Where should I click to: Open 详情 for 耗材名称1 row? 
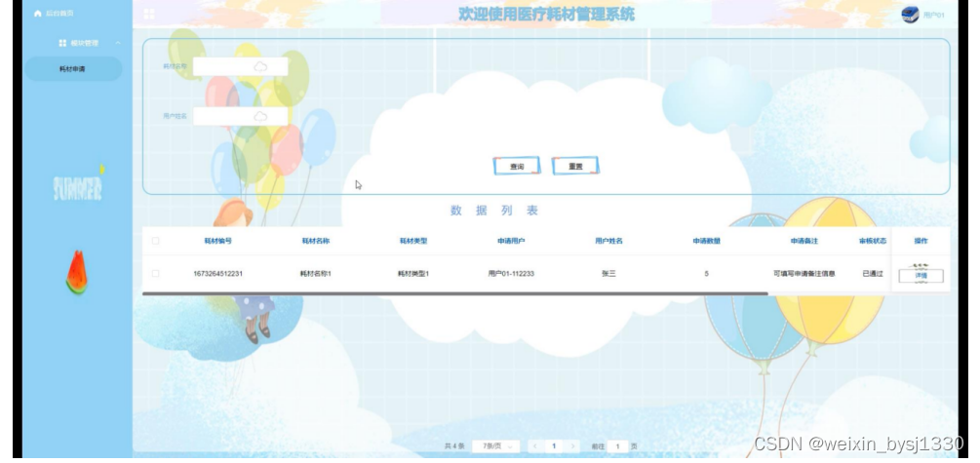click(x=921, y=276)
